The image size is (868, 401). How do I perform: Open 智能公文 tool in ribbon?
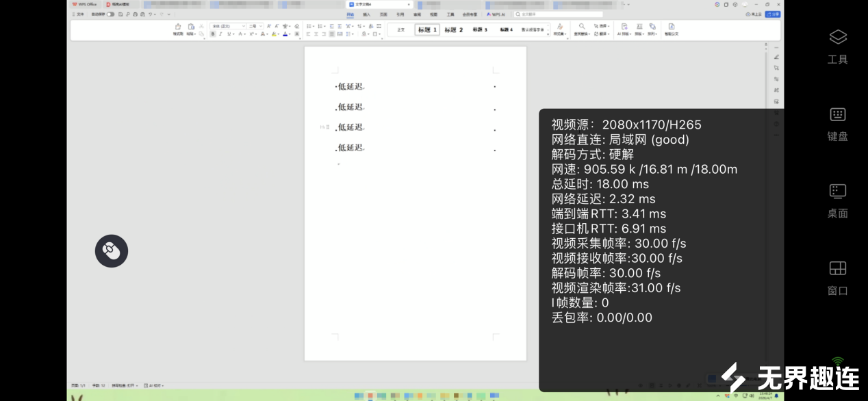pyautogui.click(x=671, y=29)
